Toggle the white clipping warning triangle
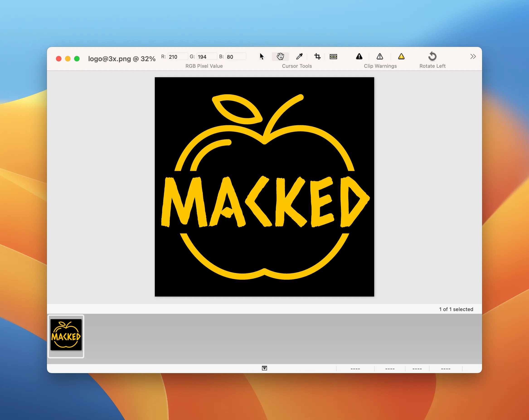 click(380, 56)
